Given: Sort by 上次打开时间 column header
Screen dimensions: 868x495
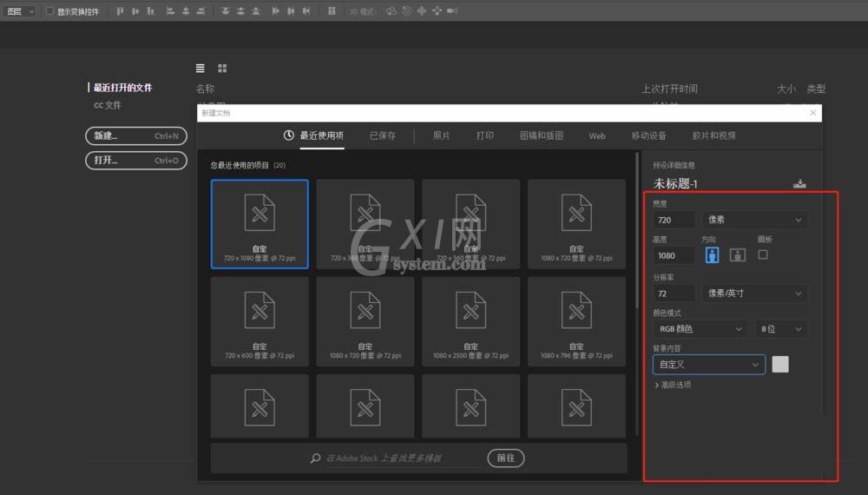Looking at the screenshot, I should click(x=669, y=89).
